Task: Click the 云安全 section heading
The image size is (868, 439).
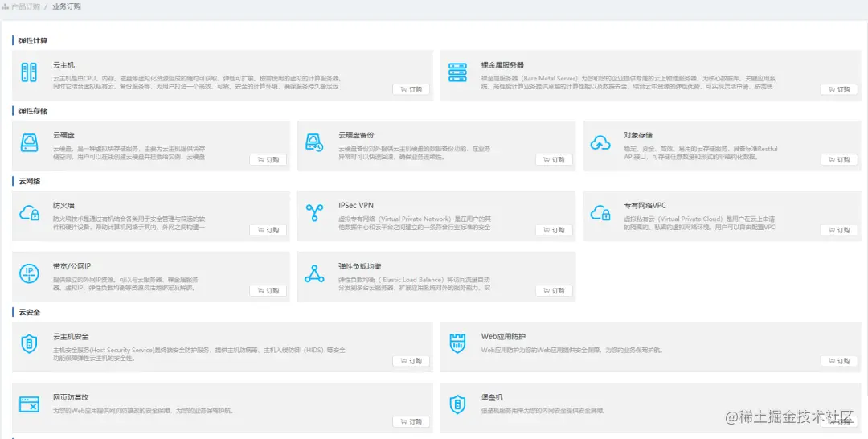Action: click(30, 312)
